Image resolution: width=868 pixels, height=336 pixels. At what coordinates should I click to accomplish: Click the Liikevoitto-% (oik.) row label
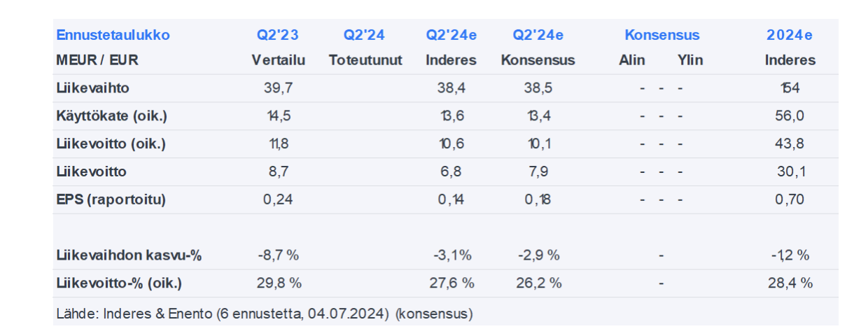[118, 283]
